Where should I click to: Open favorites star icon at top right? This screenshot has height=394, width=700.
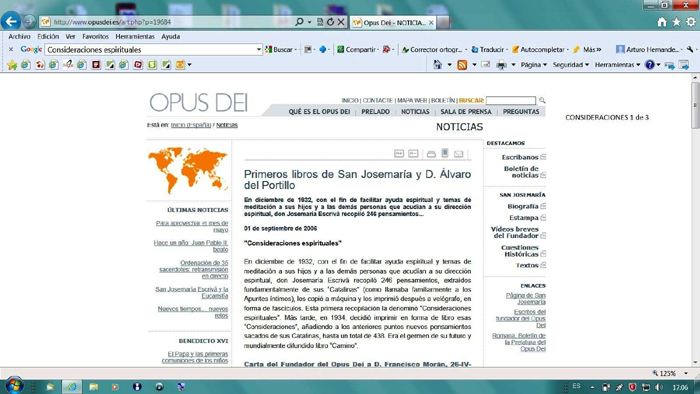(x=676, y=22)
